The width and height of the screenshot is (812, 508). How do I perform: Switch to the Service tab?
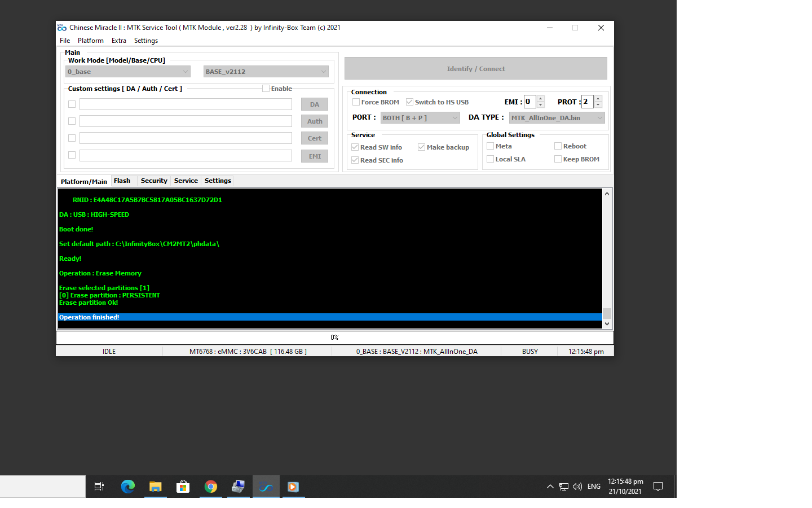click(x=186, y=181)
